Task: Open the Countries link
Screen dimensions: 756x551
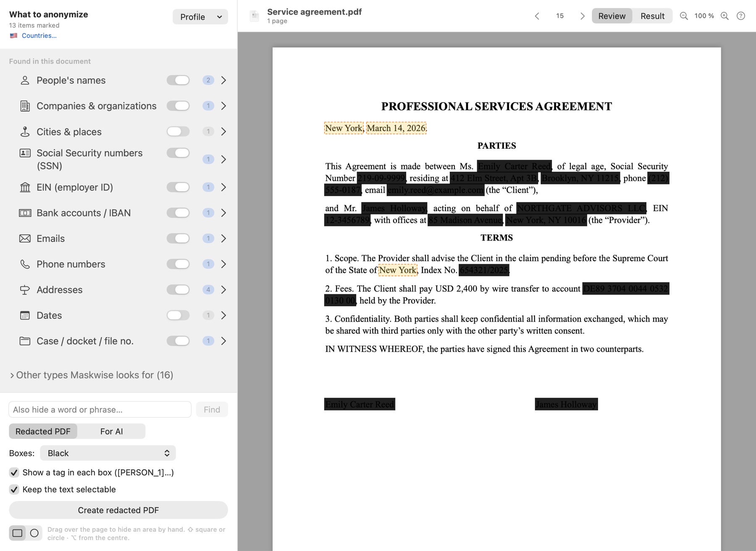Action: click(x=39, y=36)
